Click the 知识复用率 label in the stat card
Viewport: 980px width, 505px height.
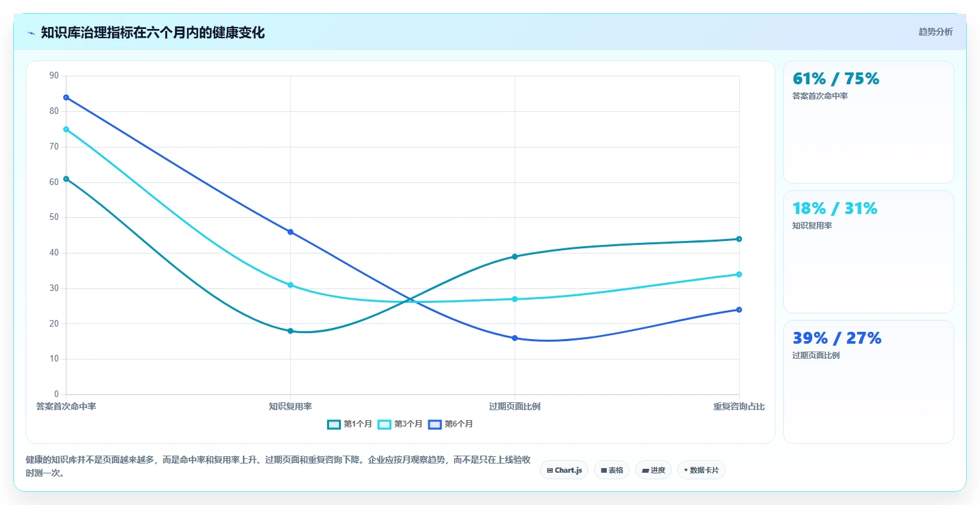[812, 226]
